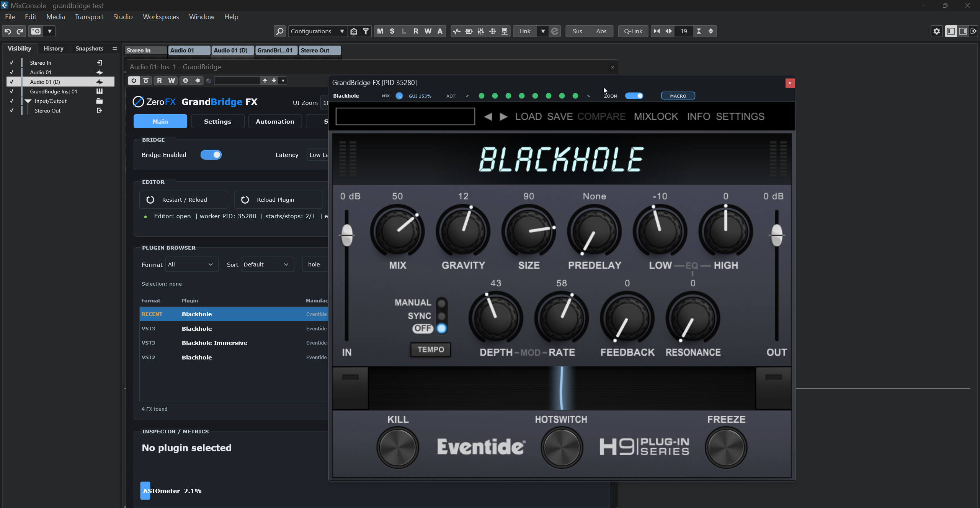Toggle visibility checkmark for Stereo In
This screenshot has width=980, height=508.
[11, 63]
